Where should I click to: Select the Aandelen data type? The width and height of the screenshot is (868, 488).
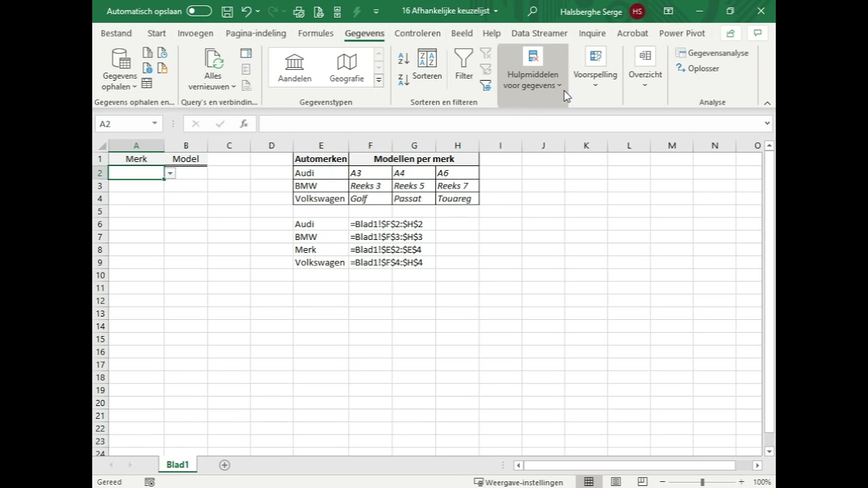(294, 68)
